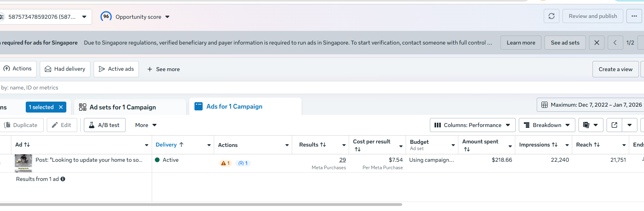
Task: Open the three-dots more options menu
Action: point(634,16)
